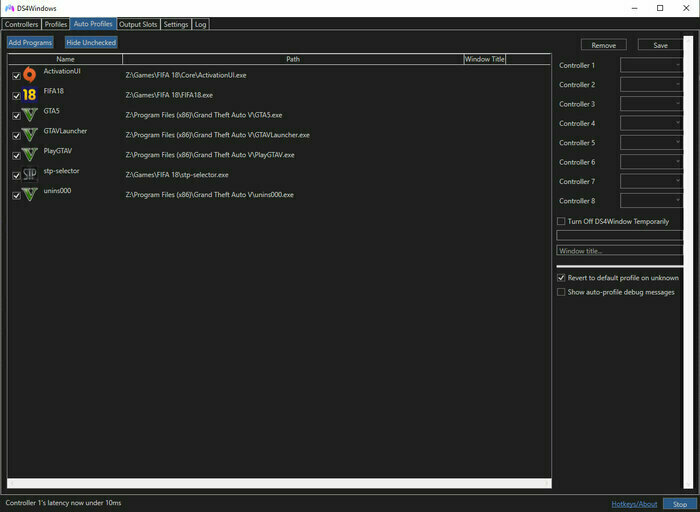The height and width of the screenshot is (512, 700).
Task: Disable Revert to default profile on unknown
Action: coord(561,278)
